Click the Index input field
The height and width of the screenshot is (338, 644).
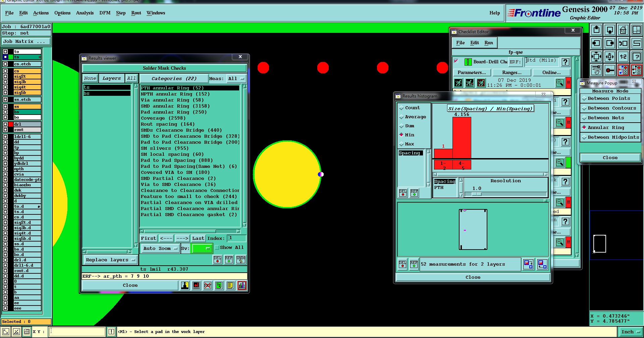pyautogui.click(x=237, y=238)
